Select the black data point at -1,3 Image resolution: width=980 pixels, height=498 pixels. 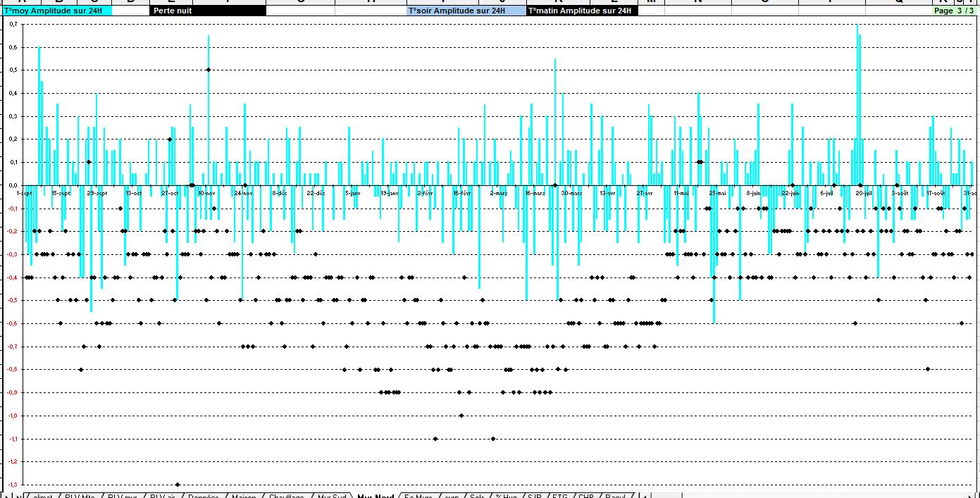tap(178, 485)
